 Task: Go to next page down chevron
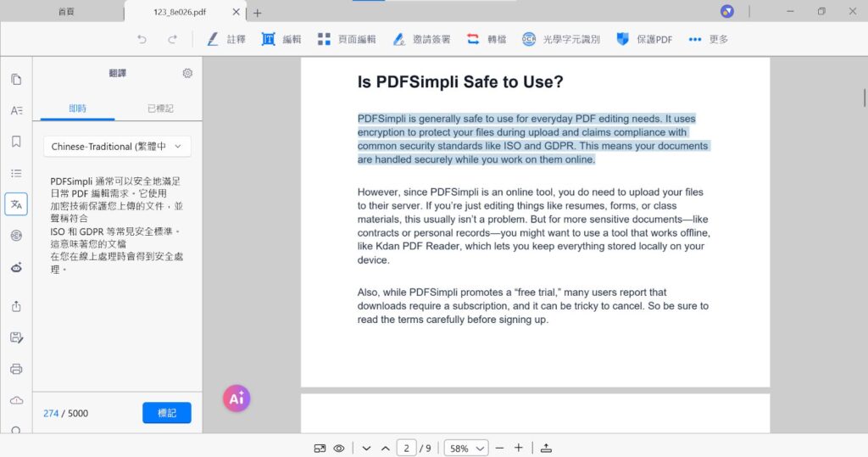[x=366, y=449]
